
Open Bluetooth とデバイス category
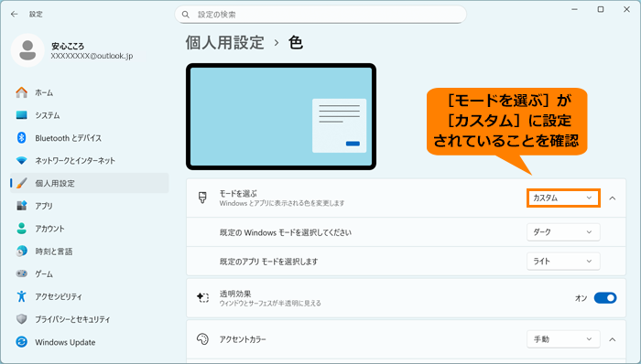(90, 138)
